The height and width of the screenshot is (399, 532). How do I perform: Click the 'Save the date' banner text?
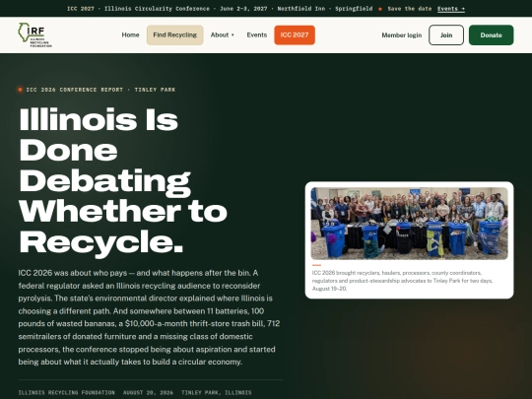(x=410, y=9)
